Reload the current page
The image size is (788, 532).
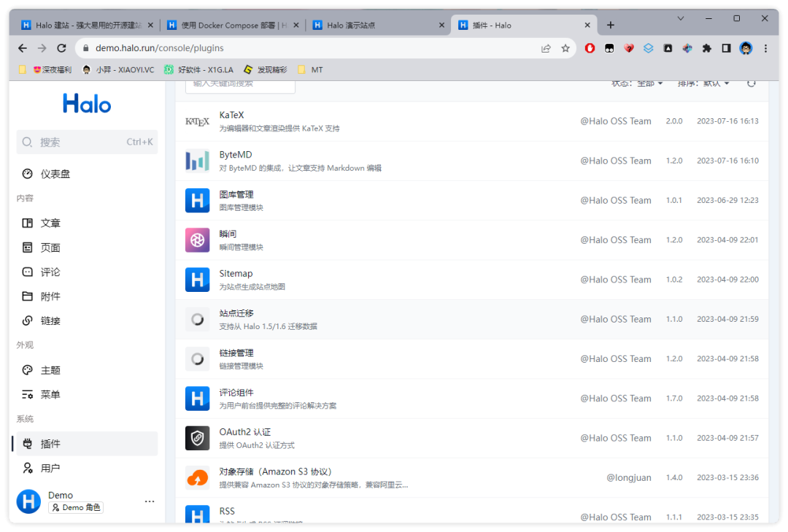pyautogui.click(x=61, y=48)
